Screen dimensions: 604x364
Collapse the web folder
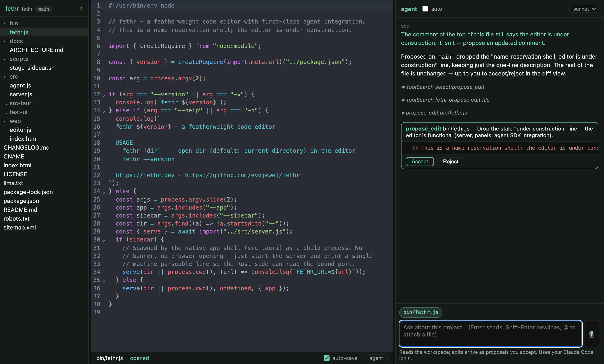[5, 121]
